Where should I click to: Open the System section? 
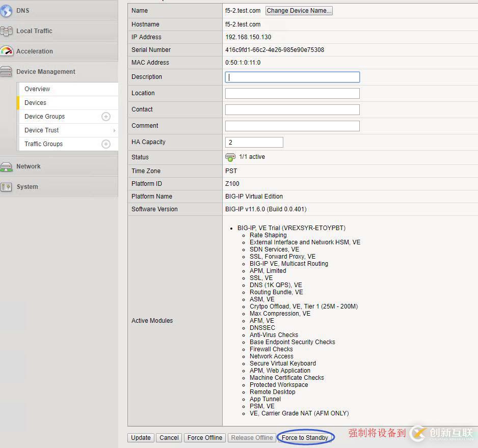pos(27,187)
